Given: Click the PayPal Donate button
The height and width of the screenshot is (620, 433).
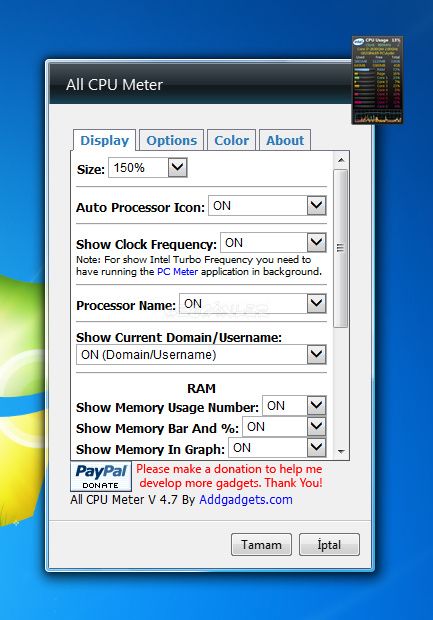Looking at the screenshot, I should tap(101, 476).
